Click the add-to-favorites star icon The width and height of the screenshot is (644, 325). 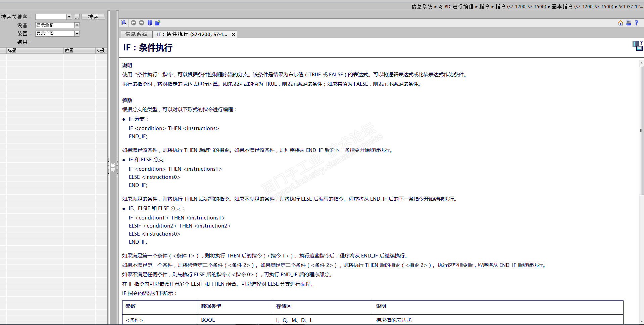pyautogui.click(x=158, y=23)
